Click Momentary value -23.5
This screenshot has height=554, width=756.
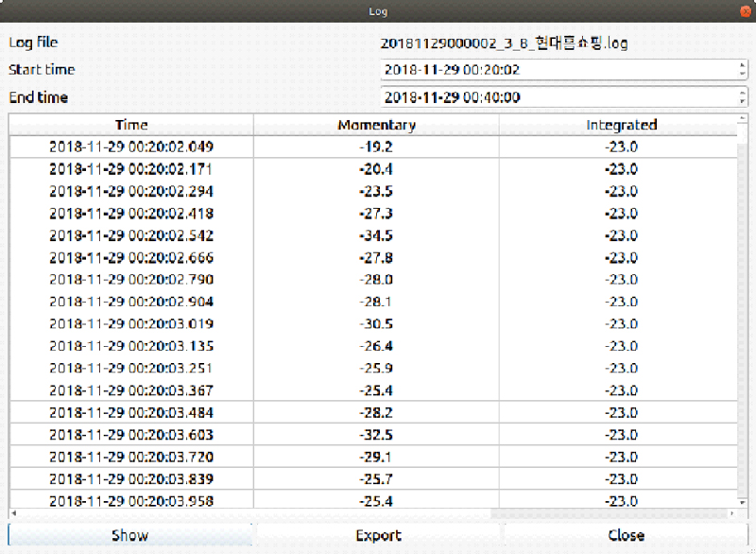pyautogui.click(x=376, y=191)
